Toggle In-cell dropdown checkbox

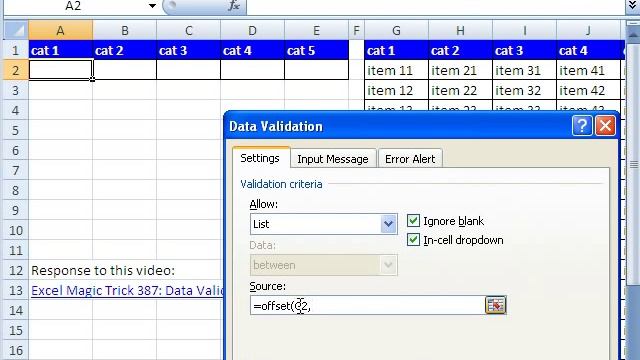point(413,240)
